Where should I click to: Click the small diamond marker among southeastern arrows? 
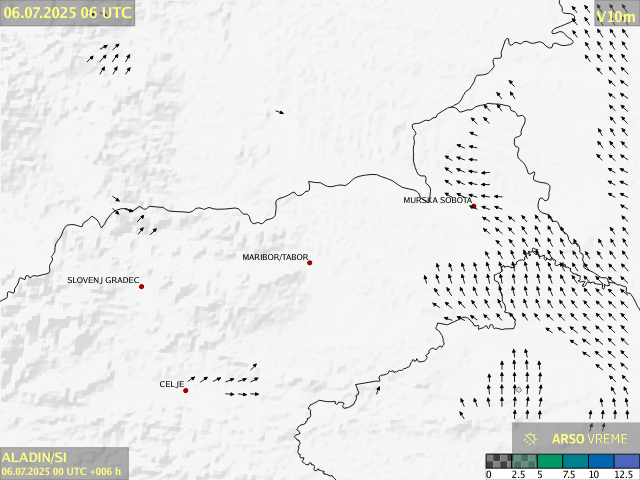point(519,390)
